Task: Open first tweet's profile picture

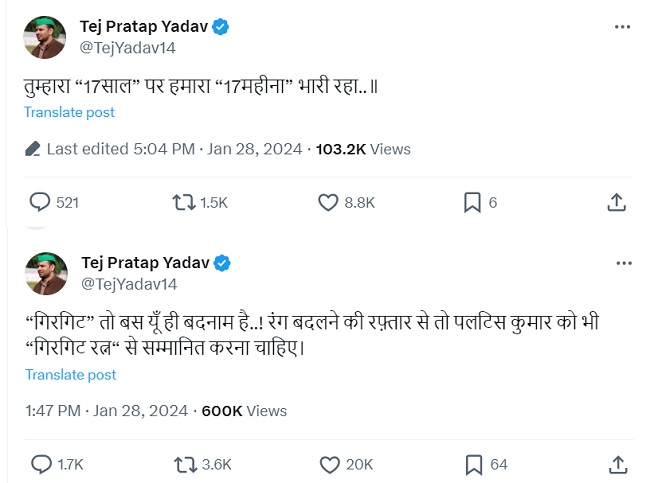Action: (45, 36)
